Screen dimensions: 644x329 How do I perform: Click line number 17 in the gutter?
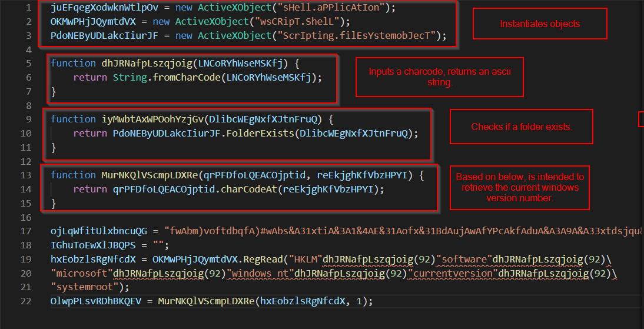click(25, 231)
